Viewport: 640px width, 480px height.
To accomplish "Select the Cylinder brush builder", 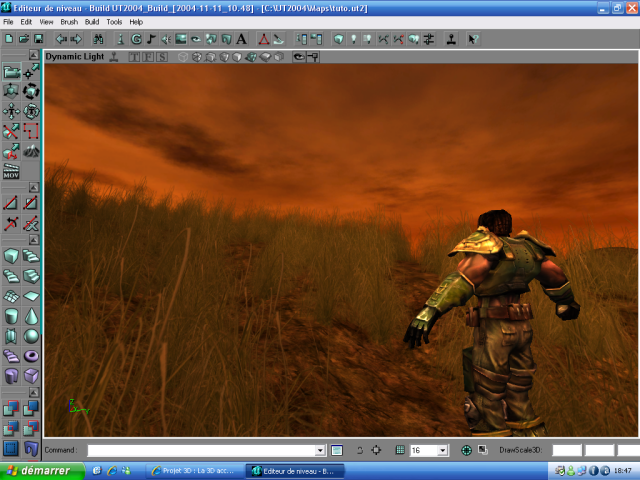I will (x=11, y=316).
